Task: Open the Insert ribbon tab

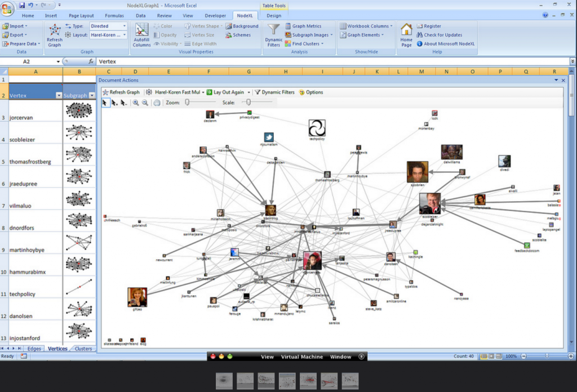Action: coord(51,15)
